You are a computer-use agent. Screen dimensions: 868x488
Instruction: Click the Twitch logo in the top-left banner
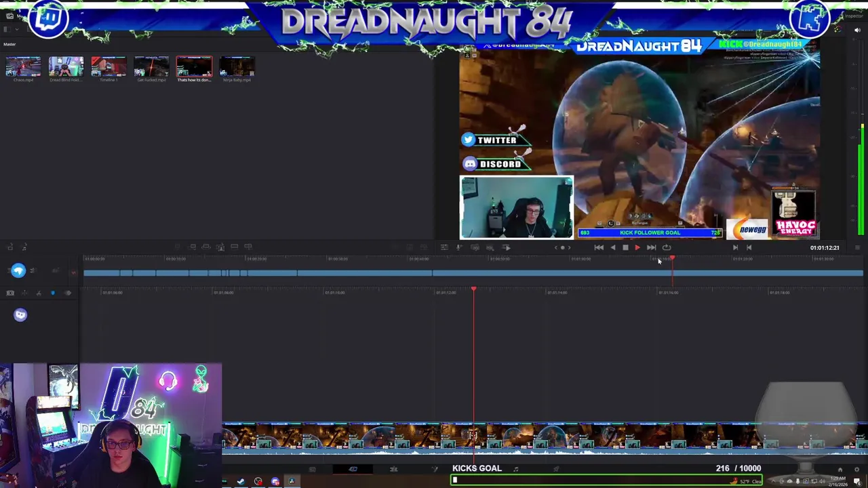pos(49,18)
